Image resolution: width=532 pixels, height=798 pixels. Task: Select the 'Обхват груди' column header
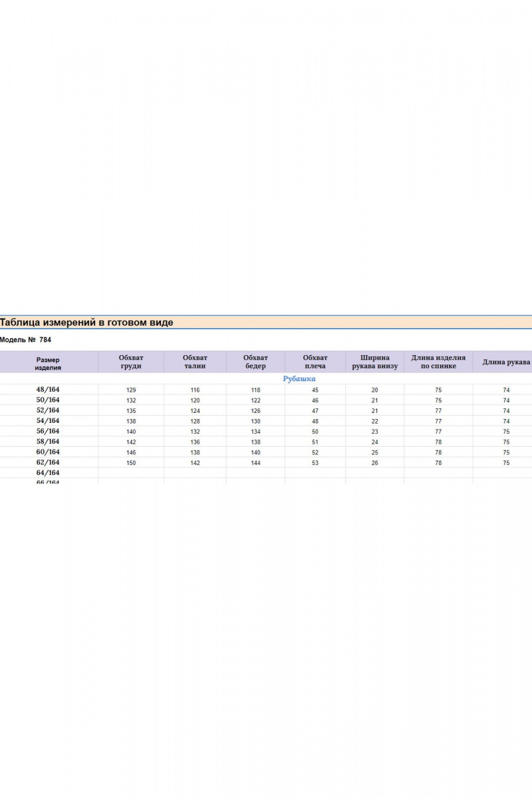tap(131, 362)
